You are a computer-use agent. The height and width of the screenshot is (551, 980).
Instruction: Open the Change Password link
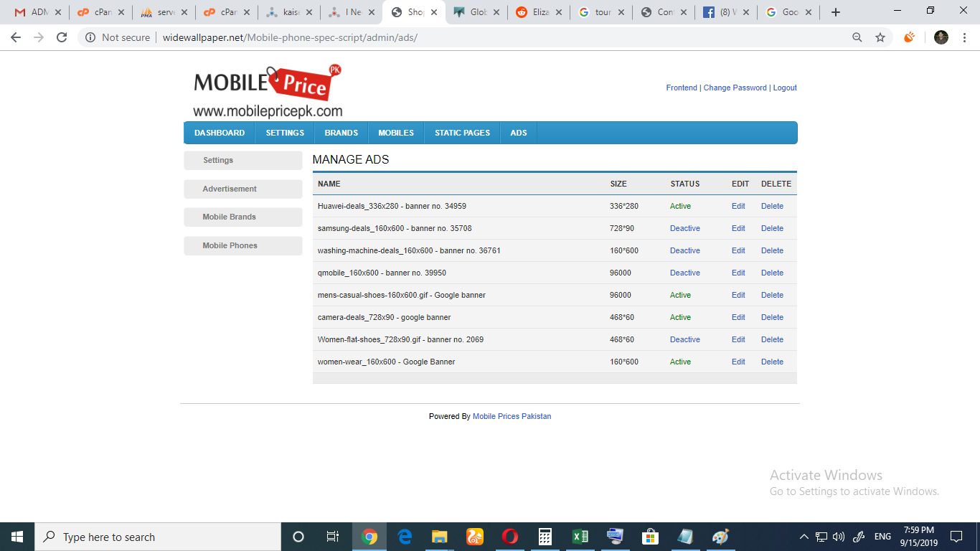[x=735, y=88]
